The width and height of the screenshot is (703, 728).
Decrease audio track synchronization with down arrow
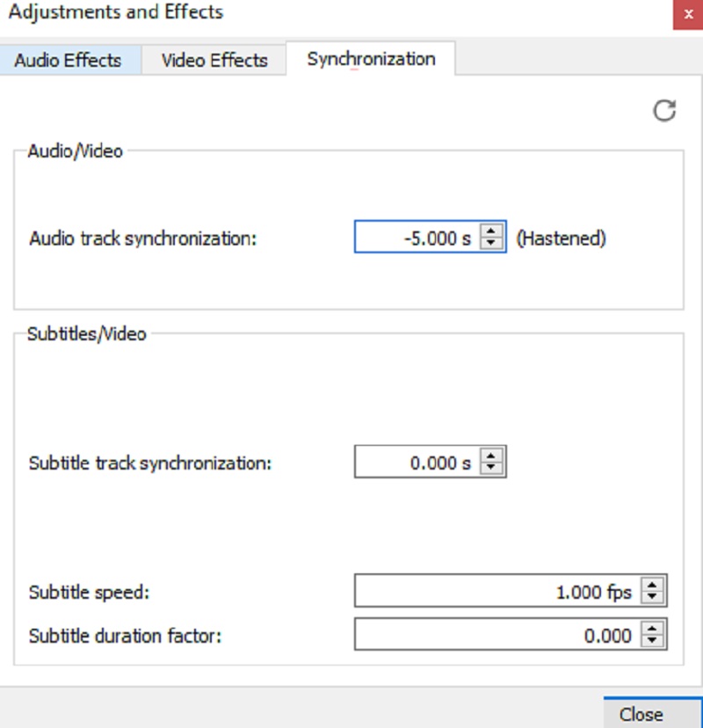click(492, 244)
